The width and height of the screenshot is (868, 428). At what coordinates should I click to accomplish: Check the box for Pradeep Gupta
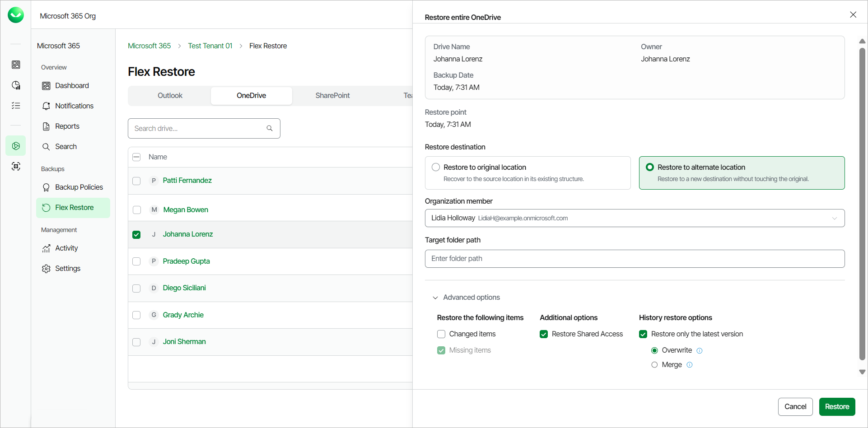pyautogui.click(x=136, y=261)
